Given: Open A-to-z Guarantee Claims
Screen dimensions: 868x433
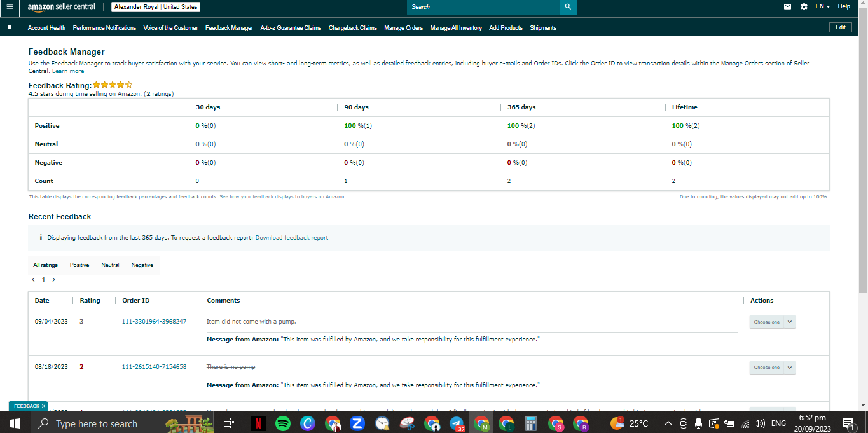Looking at the screenshot, I should [x=291, y=28].
